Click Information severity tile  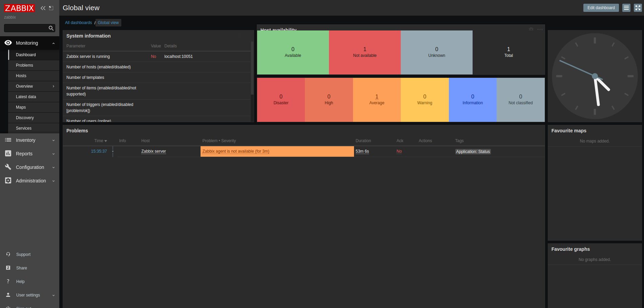point(473,100)
